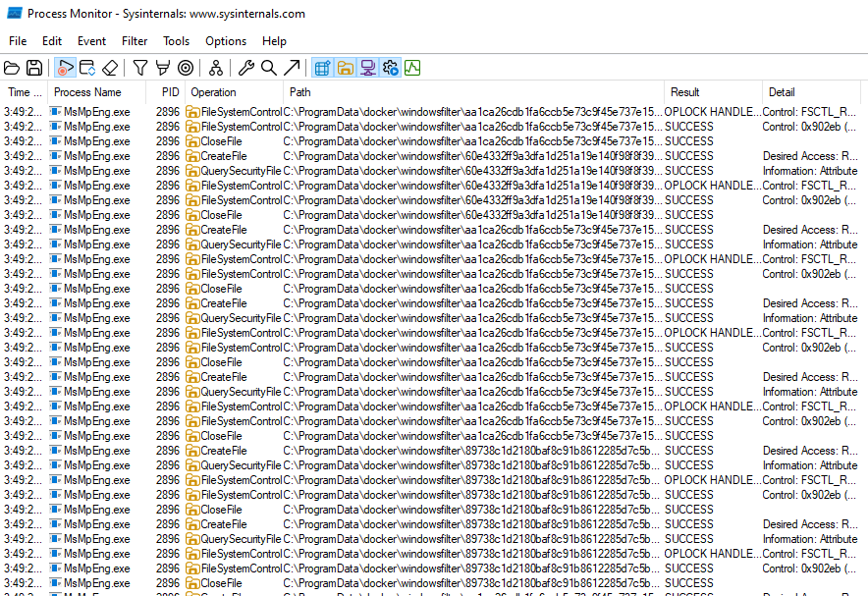The height and width of the screenshot is (596, 868).
Task: Open the Help menu
Action: point(274,41)
